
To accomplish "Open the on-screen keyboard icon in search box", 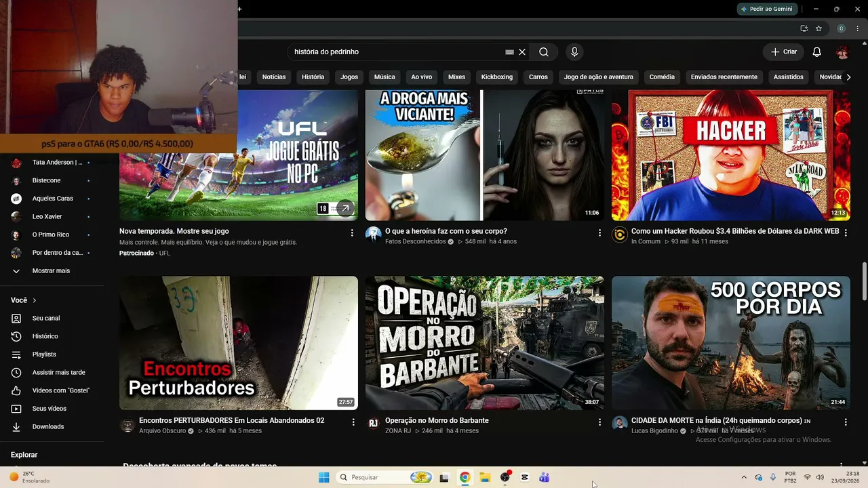I will [510, 52].
